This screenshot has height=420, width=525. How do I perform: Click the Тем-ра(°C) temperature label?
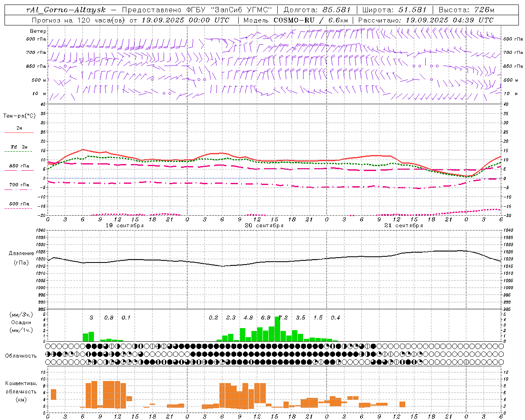click(19, 116)
